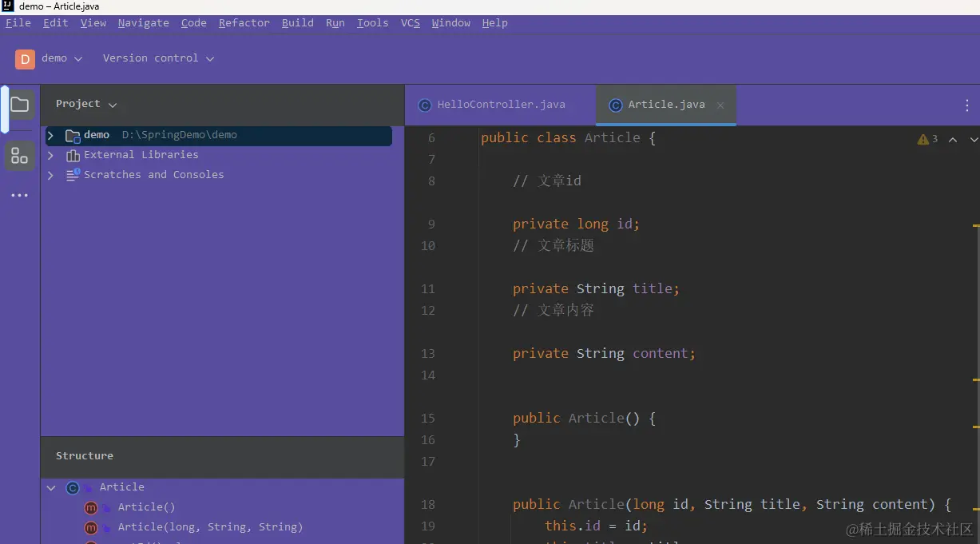980x544 pixels.
Task: Open the VCS menu
Action: click(x=411, y=23)
